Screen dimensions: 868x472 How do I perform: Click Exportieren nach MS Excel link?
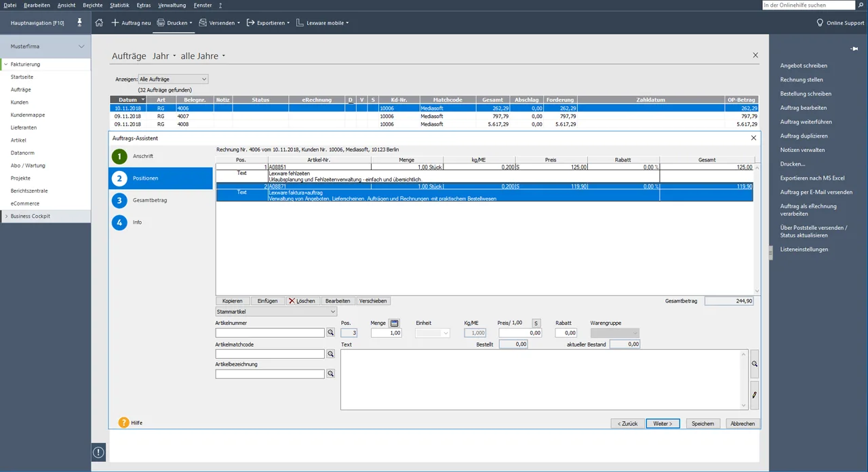812,178
